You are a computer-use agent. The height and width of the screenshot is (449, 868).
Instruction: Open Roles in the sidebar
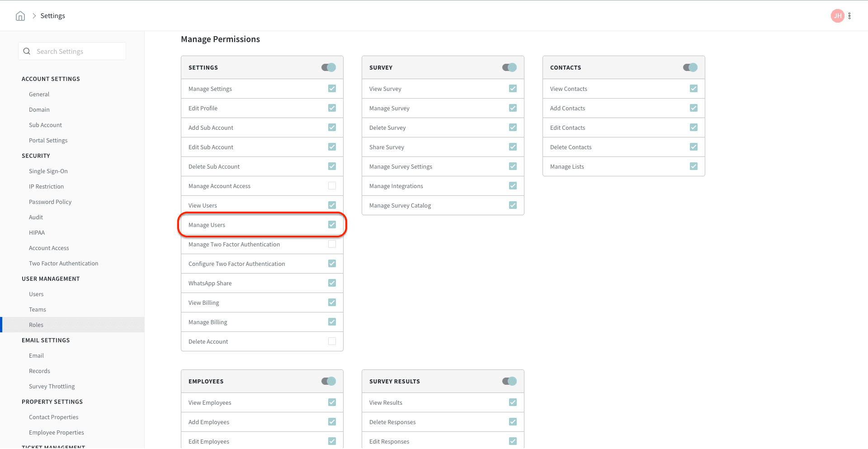click(36, 325)
